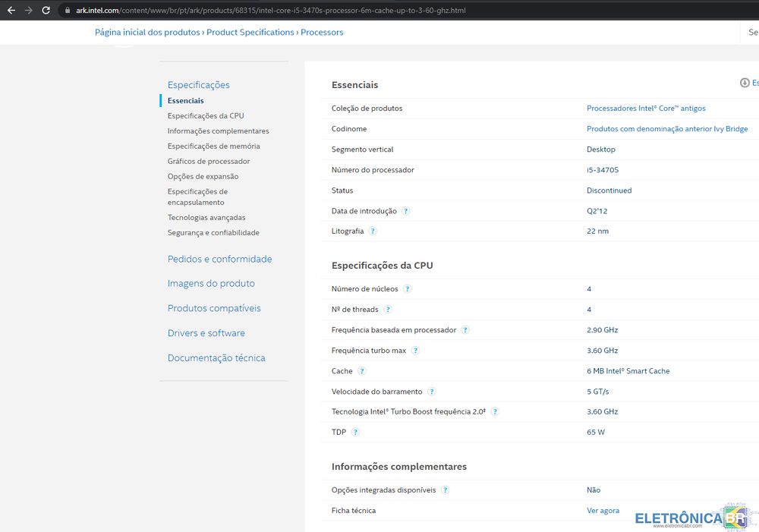The width and height of the screenshot is (759, 532).
Task: Expand the Pedidos e conformidade section
Action: (x=219, y=259)
